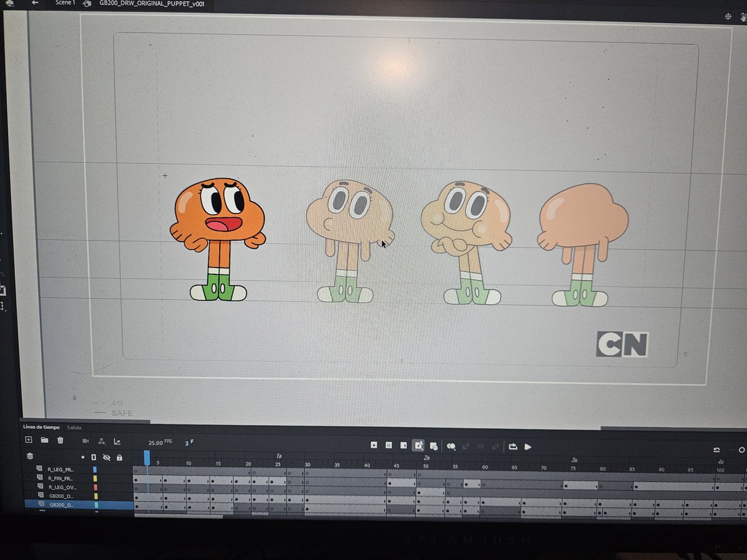
Task: Click the center stage icon at top right
Action: (x=729, y=17)
